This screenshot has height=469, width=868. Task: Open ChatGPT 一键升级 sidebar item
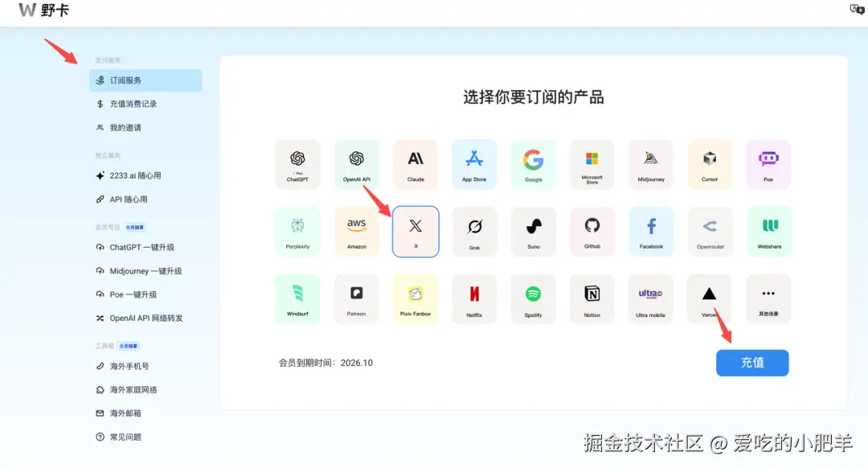click(145, 247)
